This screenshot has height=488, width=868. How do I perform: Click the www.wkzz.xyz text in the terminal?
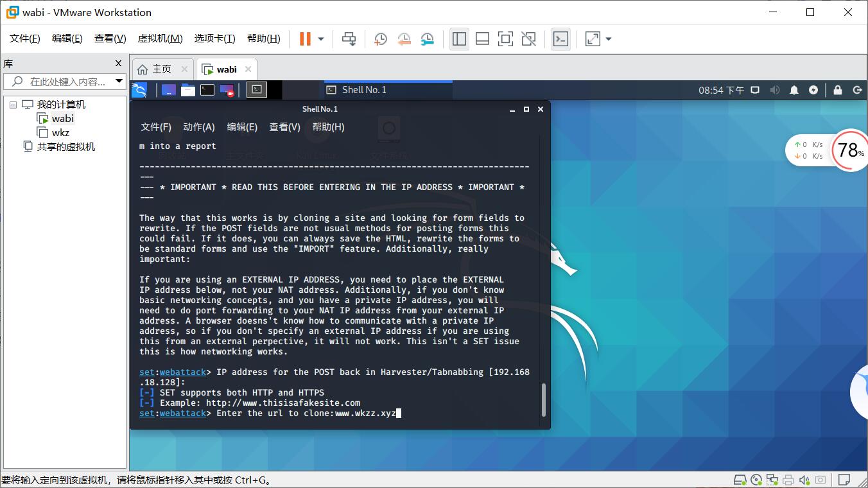365,413
